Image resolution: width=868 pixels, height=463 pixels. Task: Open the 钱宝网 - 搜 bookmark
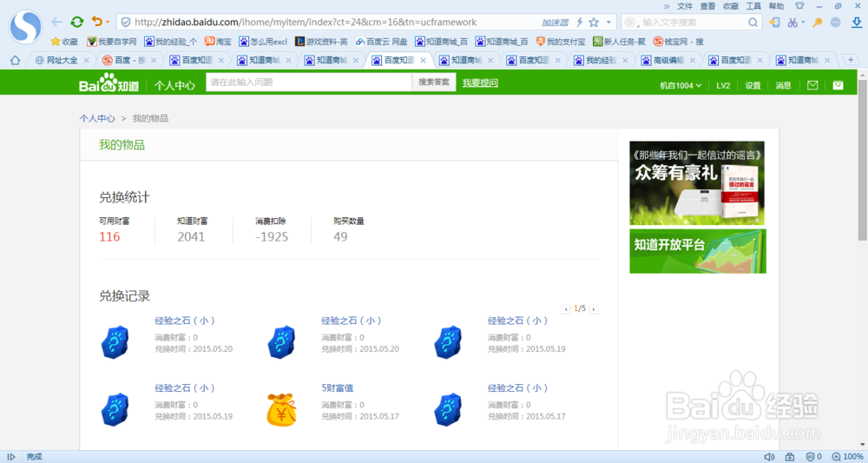679,42
